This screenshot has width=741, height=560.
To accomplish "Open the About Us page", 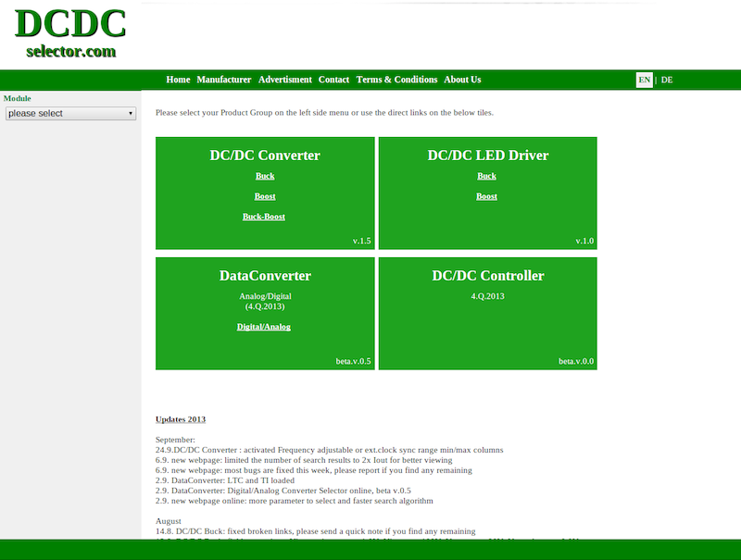I will (x=462, y=80).
